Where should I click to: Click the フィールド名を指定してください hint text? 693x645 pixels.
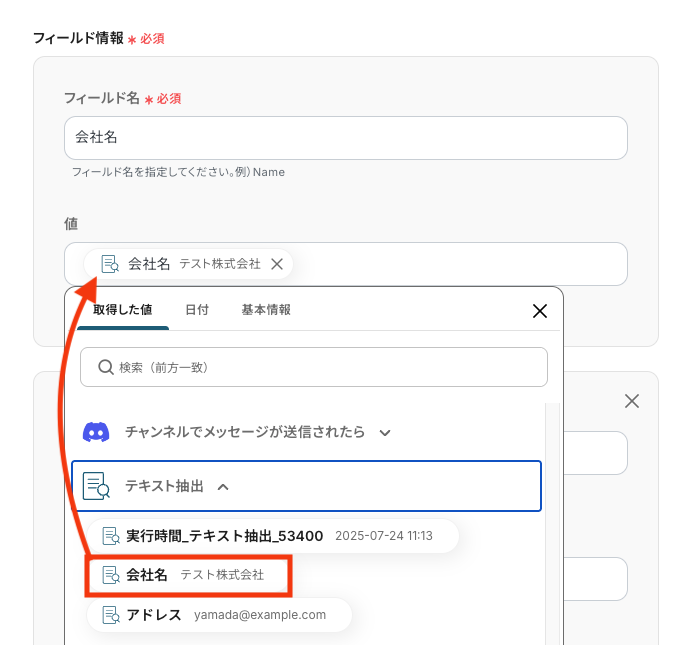(x=178, y=172)
